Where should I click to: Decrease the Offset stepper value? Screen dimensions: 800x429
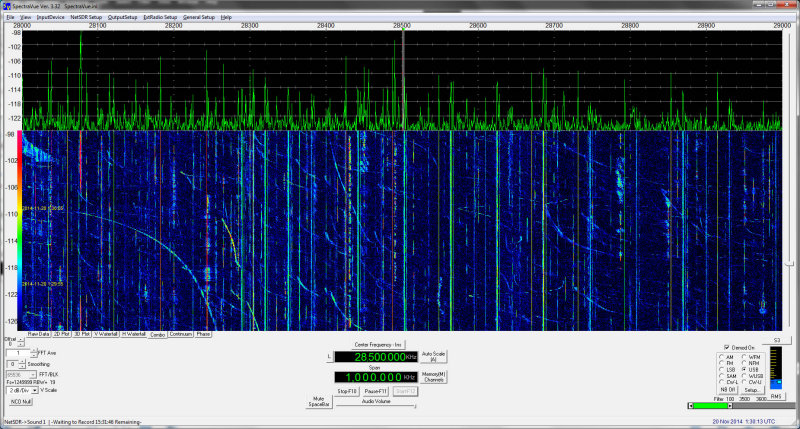[21, 344]
